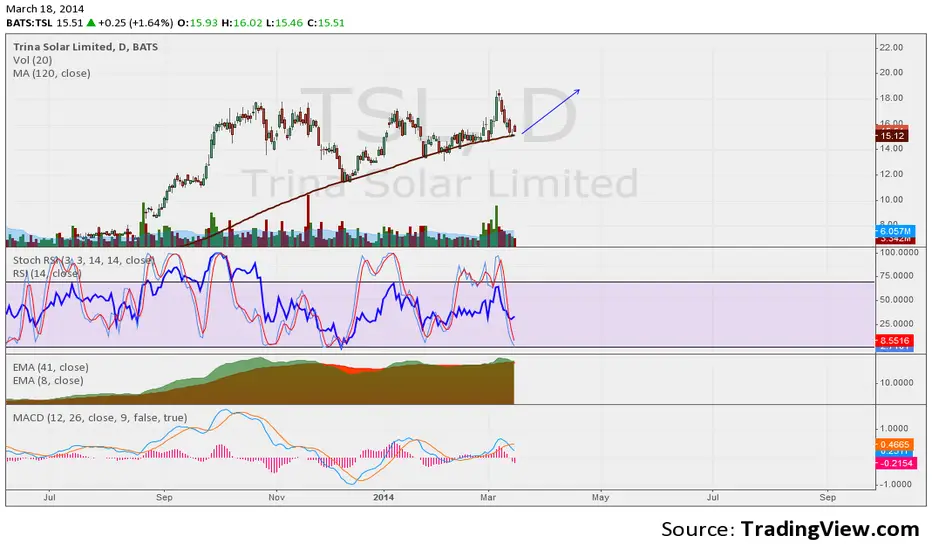Click the Vol (20) indicator label
Viewport: 932px width, 550px height.
[x=33, y=60]
